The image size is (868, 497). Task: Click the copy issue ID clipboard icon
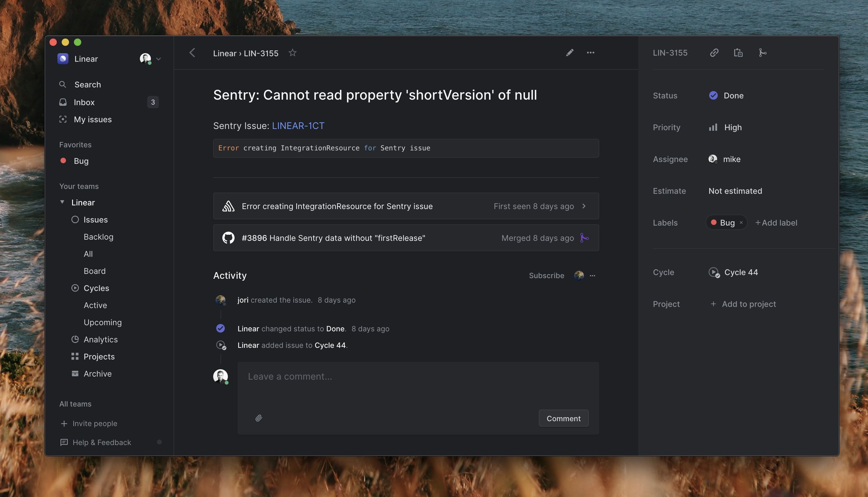point(738,53)
